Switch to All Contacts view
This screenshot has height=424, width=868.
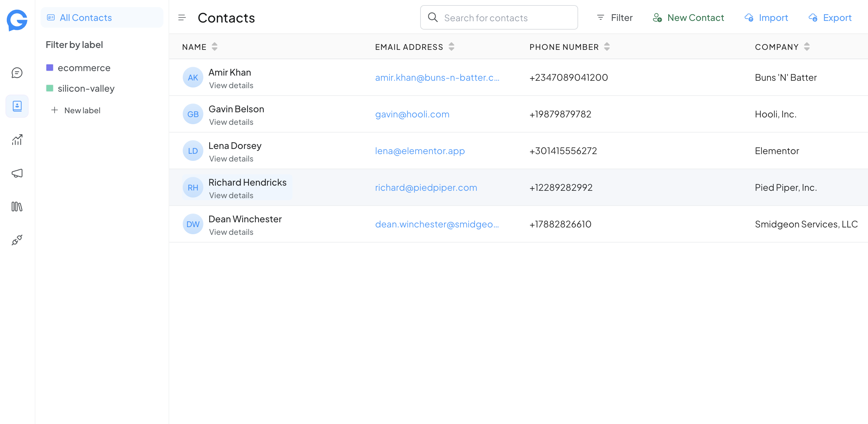86,17
